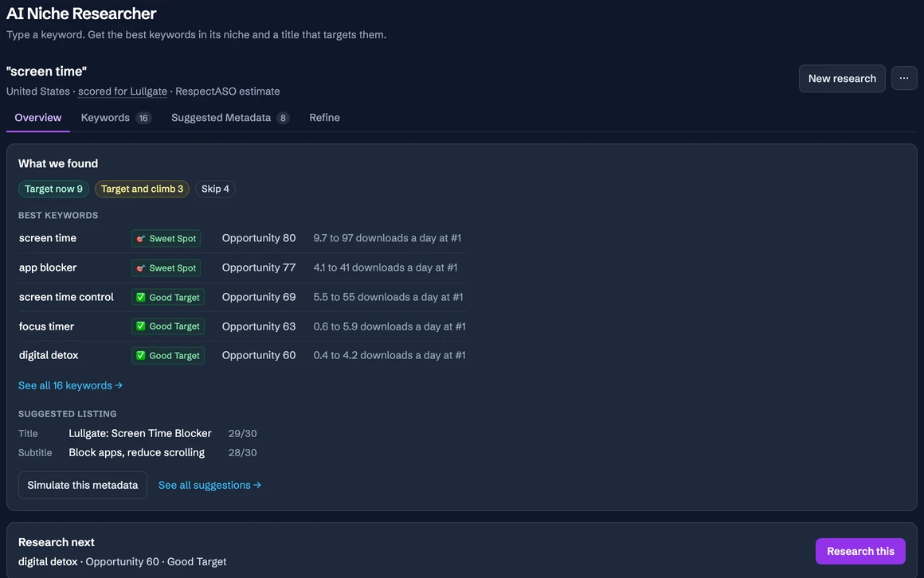924x578 pixels.
Task: Switch to the Overview tab
Action: (37, 118)
